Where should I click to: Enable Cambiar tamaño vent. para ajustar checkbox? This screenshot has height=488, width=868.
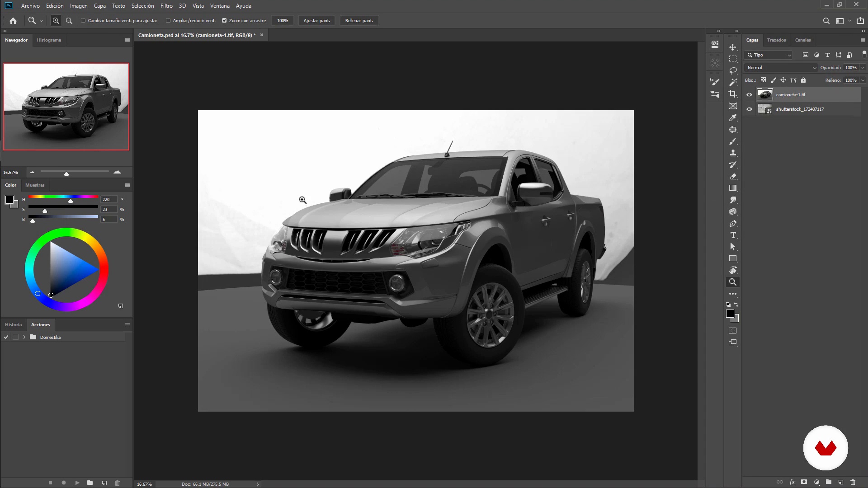(83, 21)
